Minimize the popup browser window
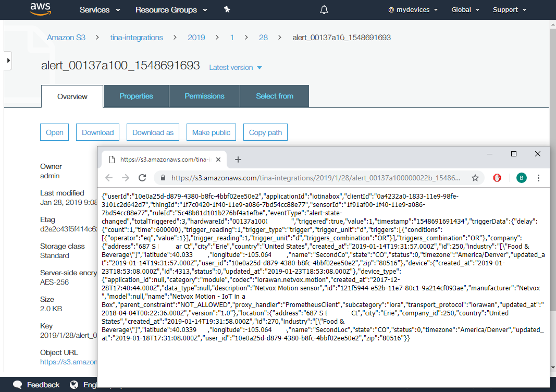Image resolution: width=556 pixels, height=392 pixels. [x=490, y=154]
